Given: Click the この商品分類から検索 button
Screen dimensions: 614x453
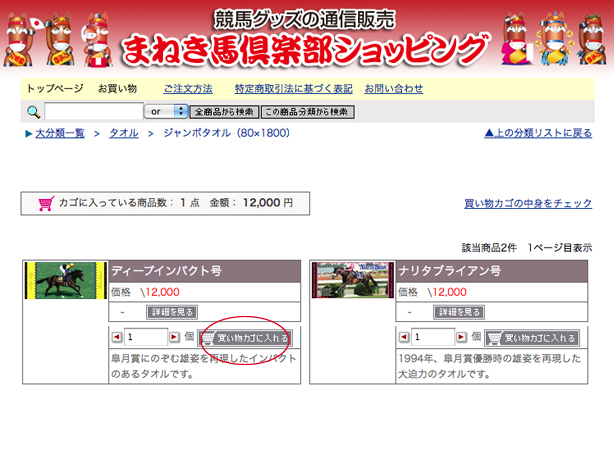Looking at the screenshot, I should pyautogui.click(x=307, y=112).
